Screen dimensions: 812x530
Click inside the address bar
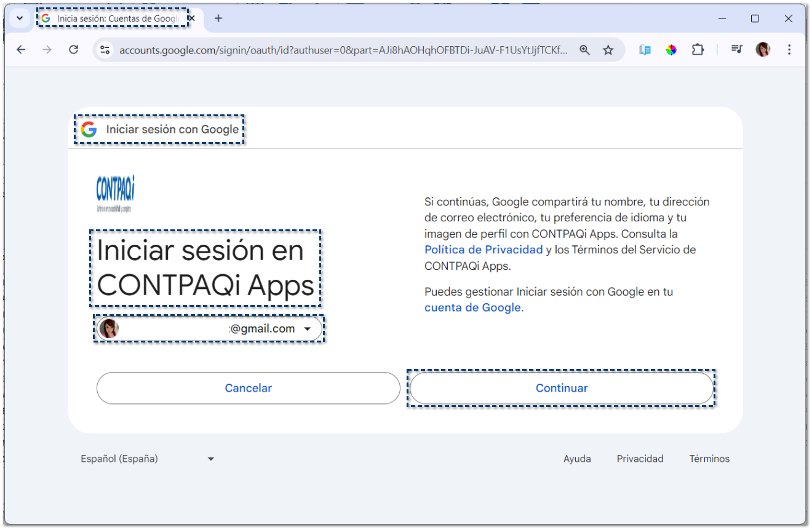(338, 49)
